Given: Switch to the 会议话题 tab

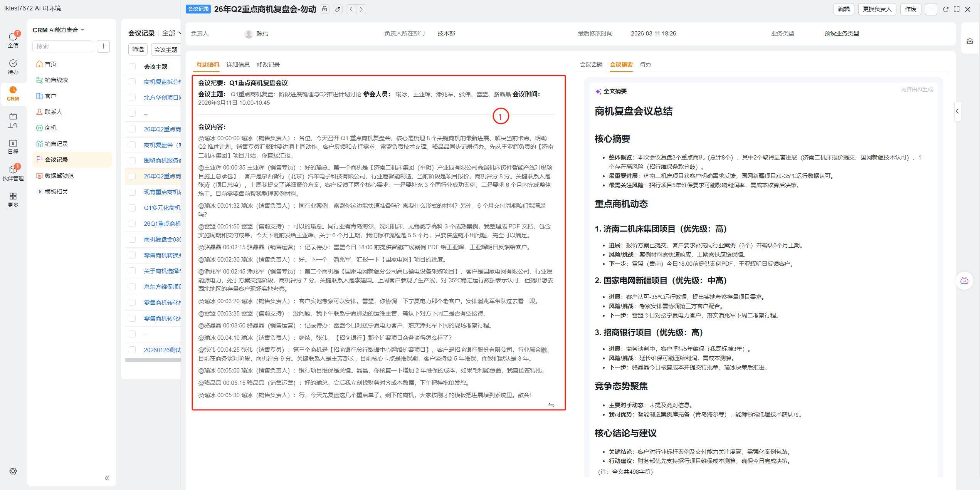Looking at the screenshot, I should pyautogui.click(x=591, y=64).
